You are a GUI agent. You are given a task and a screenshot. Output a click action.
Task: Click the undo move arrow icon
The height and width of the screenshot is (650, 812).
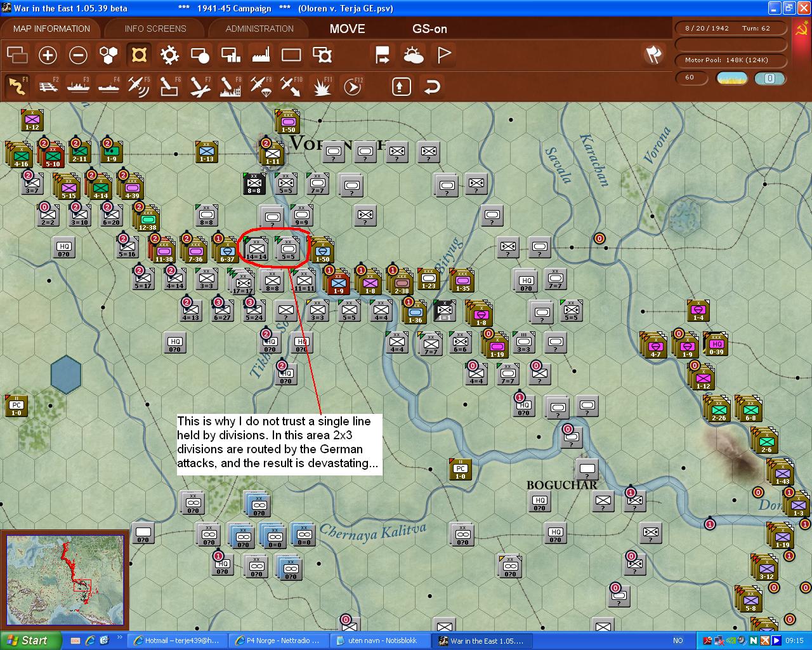(x=432, y=86)
